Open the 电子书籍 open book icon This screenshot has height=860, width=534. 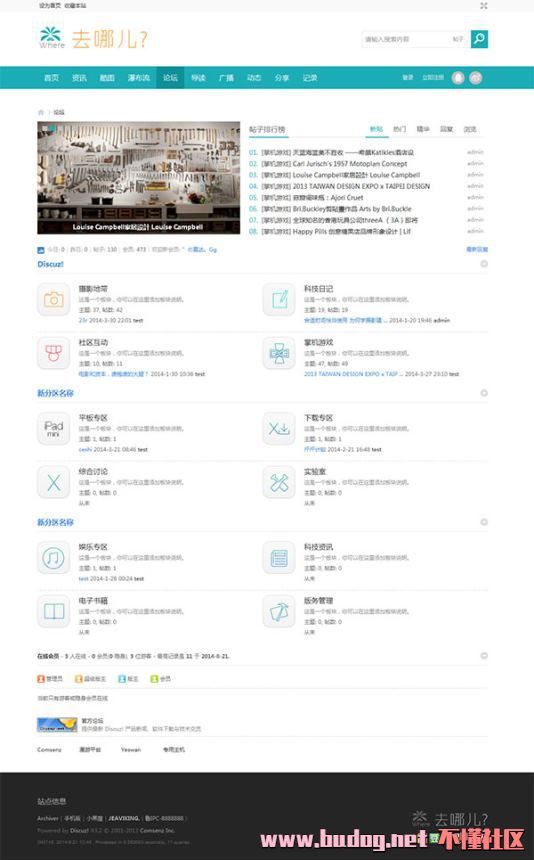[x=54, y=612]
